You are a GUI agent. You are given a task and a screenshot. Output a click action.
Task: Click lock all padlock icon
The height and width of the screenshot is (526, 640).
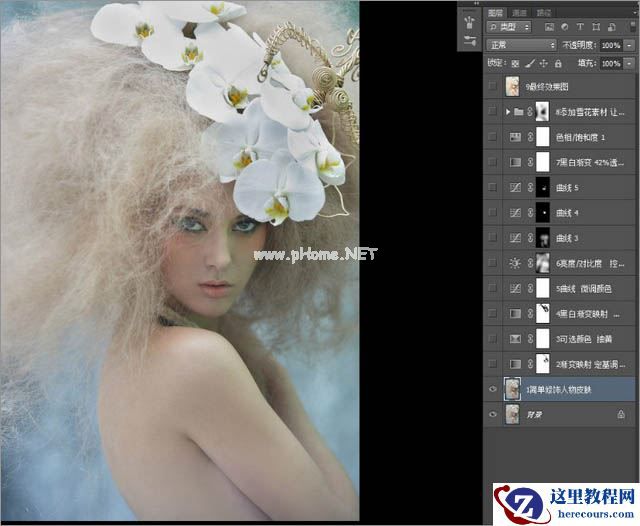(558, 64)
